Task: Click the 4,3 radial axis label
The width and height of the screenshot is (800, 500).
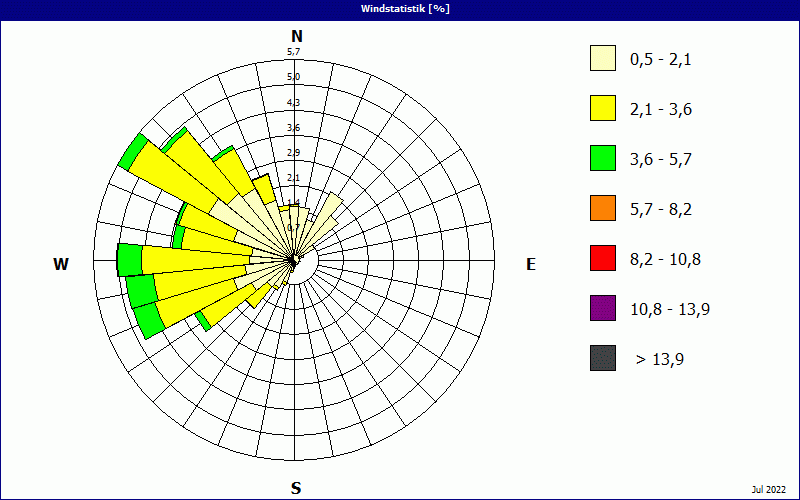Action: coord(294,103)
